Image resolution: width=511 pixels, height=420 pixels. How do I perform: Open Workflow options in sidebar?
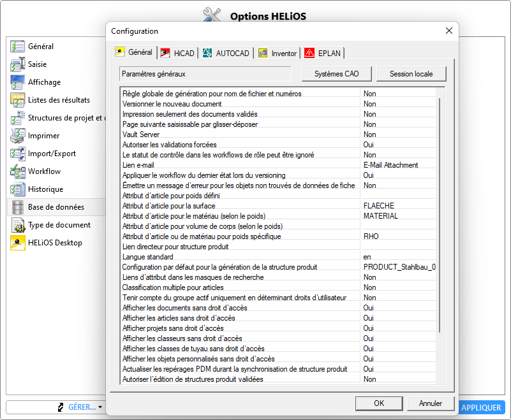(44, 171)
